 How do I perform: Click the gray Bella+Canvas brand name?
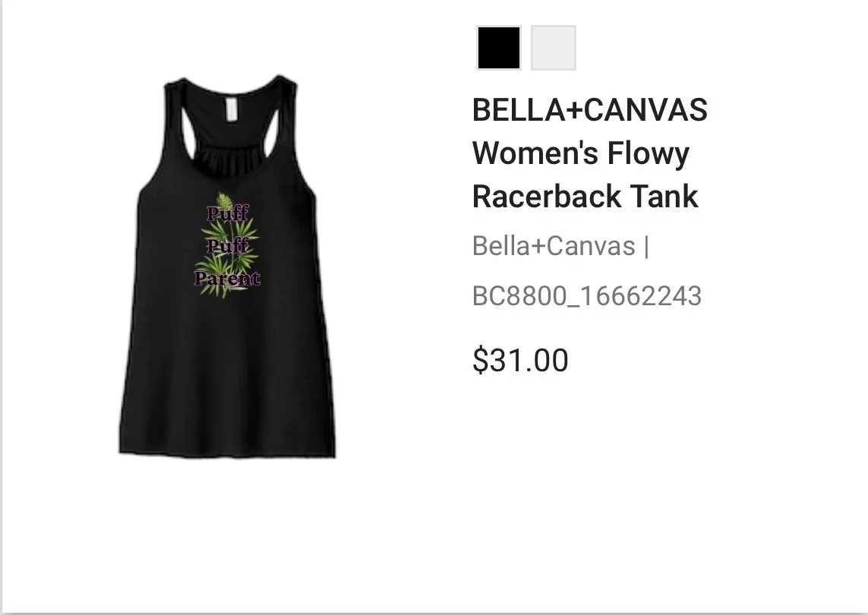tap(554, 246)
